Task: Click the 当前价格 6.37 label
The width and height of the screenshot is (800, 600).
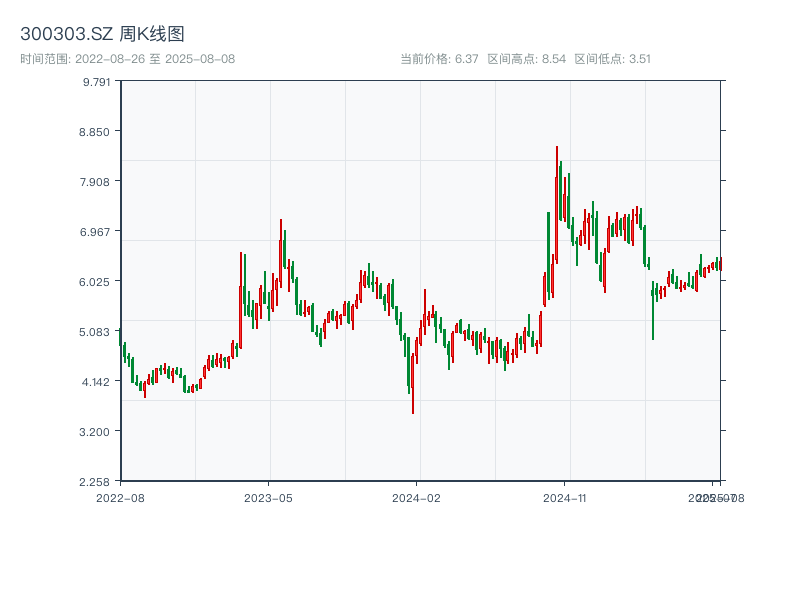Action: pos(439,59)
